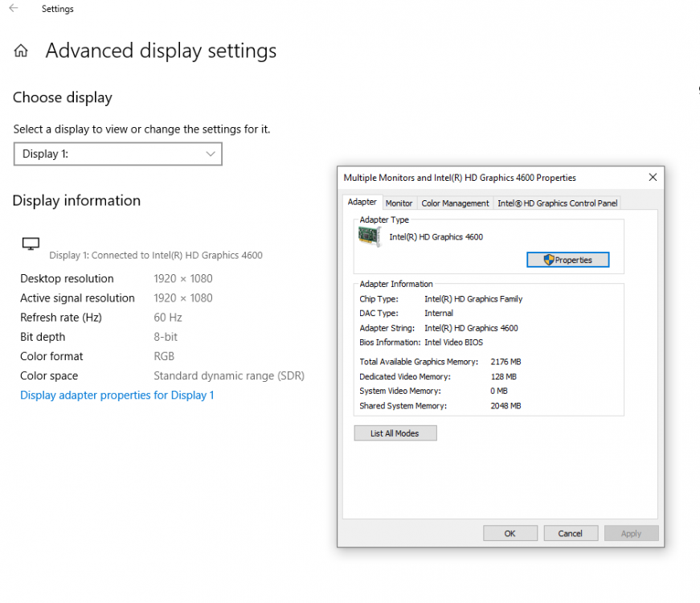Viewport: 700px width, 603px height.
Task: Click the Choose display heading
Action: pyautogui.click(x=63, y=97)
